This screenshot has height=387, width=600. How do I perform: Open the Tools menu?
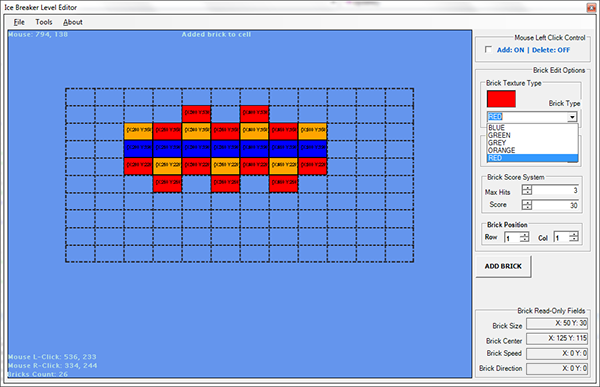pyautogui.click(x=44, y=22)
